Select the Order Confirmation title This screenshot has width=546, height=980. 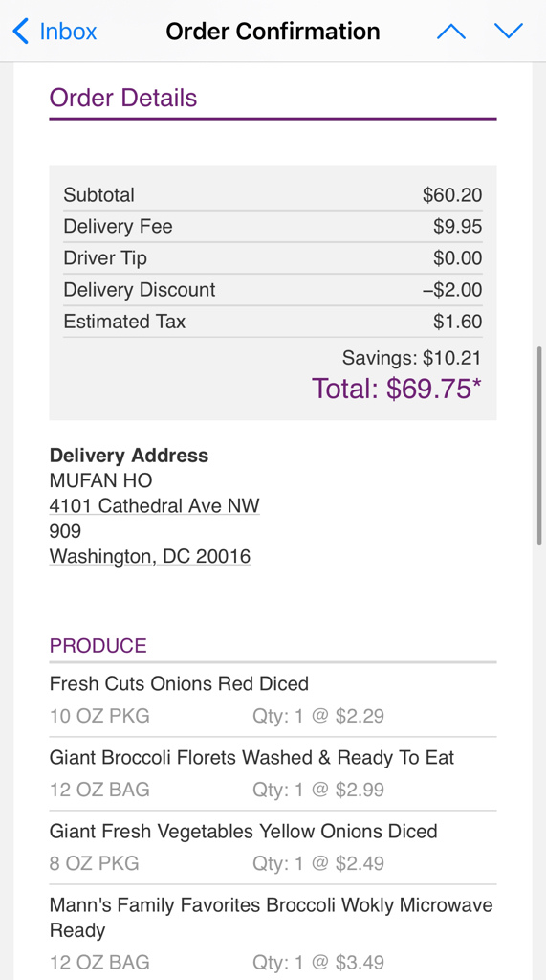(273, 32)
